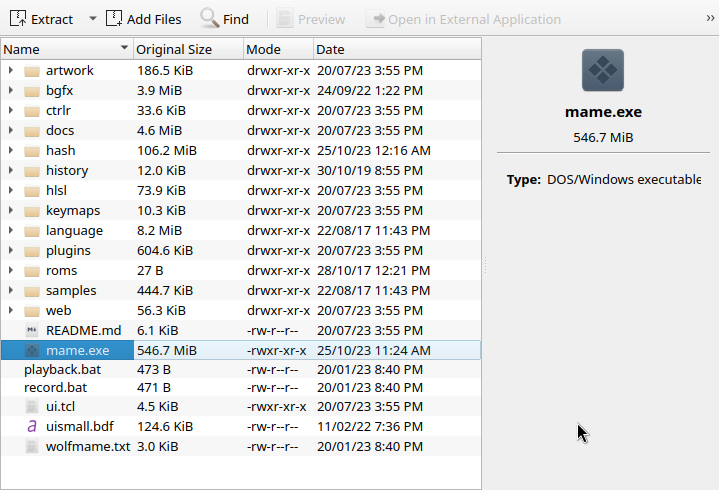This screenshot has width=719, height=490.
Task: Expand the artwork folder tree arrow
Action: click(11, 71)
